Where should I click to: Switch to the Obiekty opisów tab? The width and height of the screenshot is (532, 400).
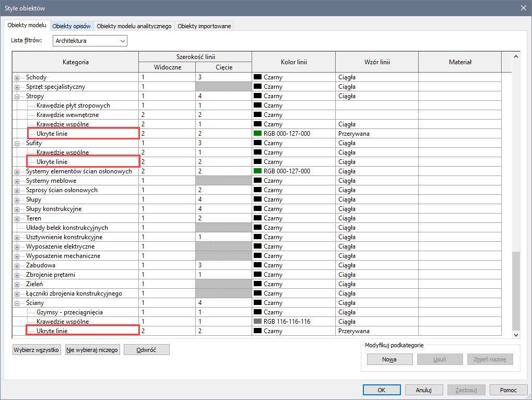(72, 26)
